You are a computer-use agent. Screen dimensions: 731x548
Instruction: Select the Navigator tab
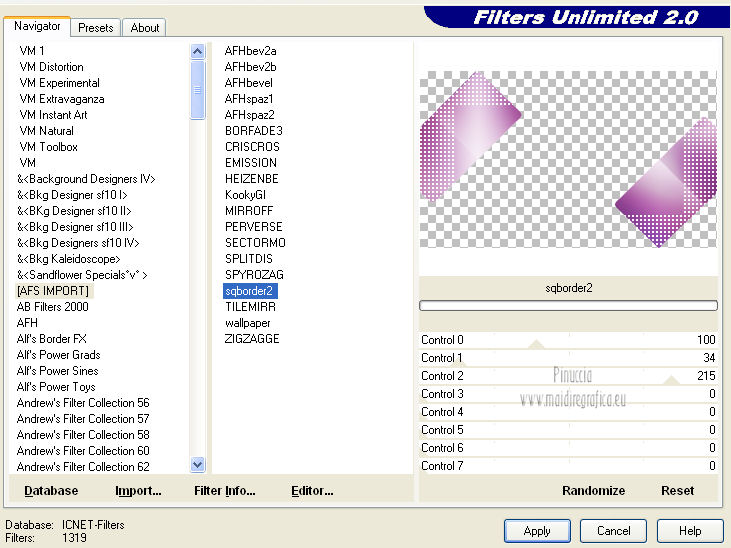tap(37, 26)
